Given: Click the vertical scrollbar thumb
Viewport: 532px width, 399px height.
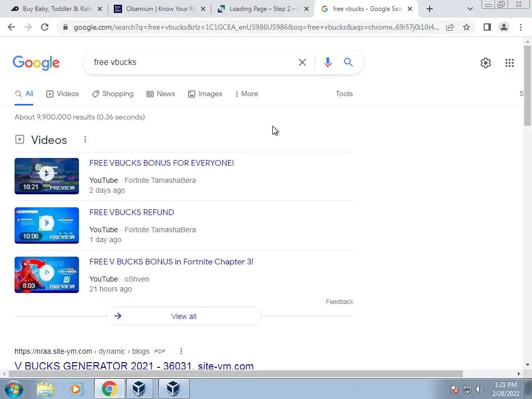Looking at the screenshot, I should pyautogui.click(x=527, y=86).
